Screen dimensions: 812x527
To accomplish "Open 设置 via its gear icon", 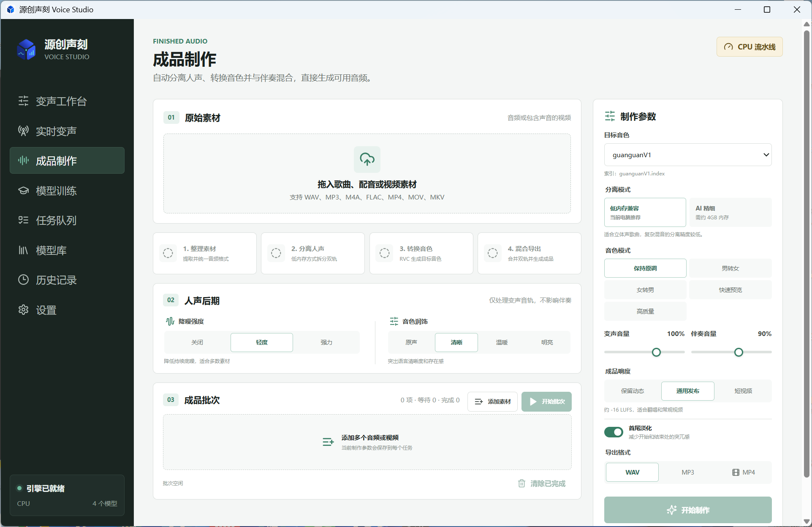I will click(23, 310).
